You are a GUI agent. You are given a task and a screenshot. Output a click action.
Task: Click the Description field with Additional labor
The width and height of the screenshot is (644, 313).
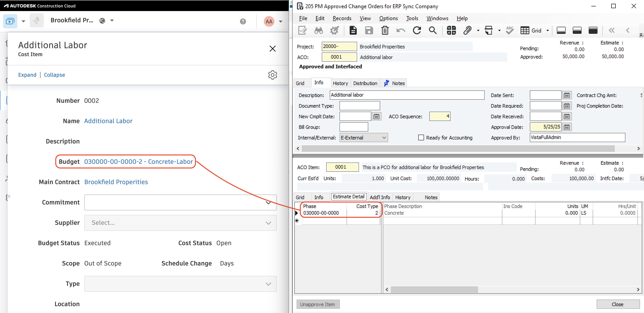pyautogui.click(x=407, y=95)
